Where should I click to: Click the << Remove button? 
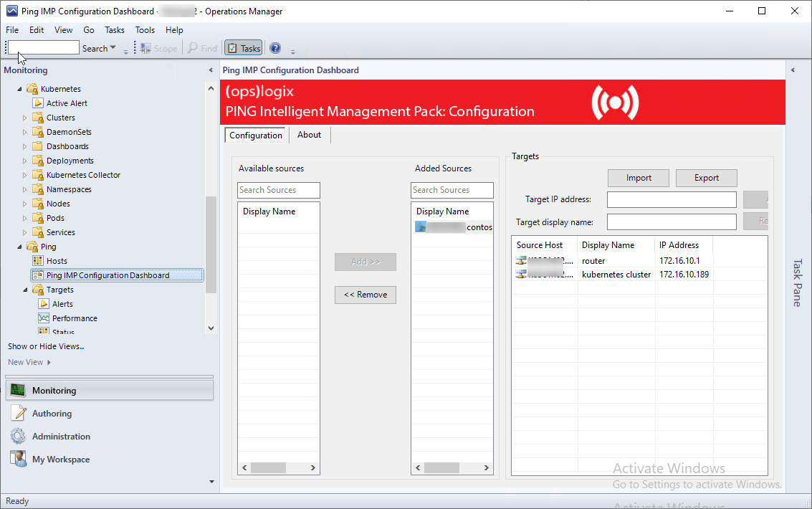(366, 295)
